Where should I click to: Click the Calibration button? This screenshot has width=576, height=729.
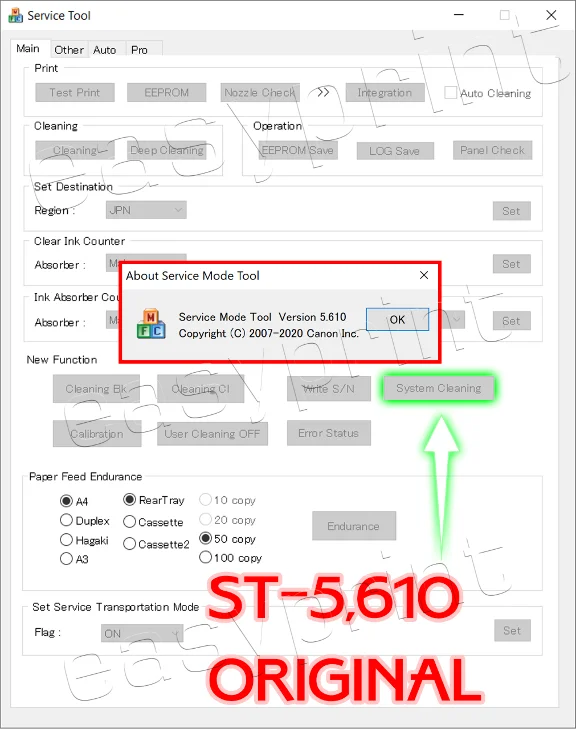pyautogui.click(x=97, y=434)
